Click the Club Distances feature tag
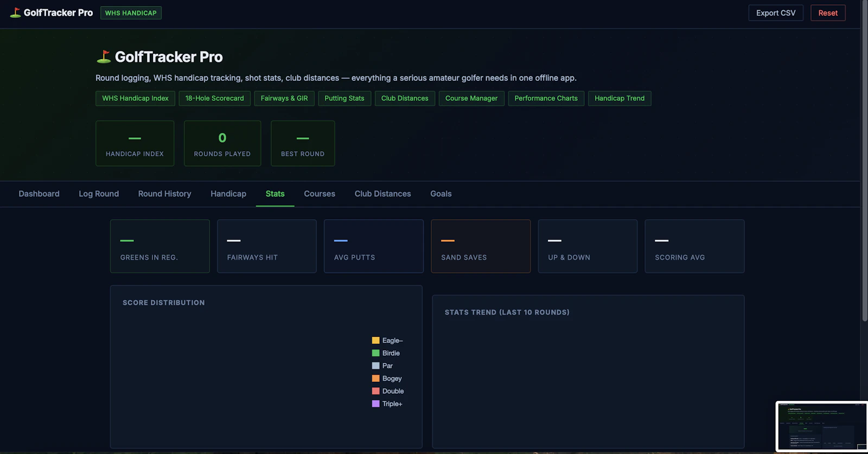868x454 pixels. coord(405,98)
